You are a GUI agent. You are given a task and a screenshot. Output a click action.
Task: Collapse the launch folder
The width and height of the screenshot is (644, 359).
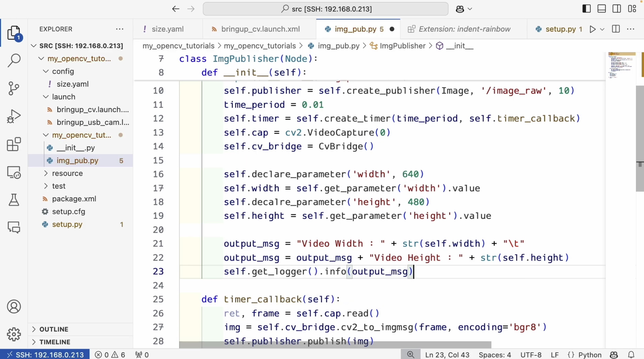tap(63, 97)
